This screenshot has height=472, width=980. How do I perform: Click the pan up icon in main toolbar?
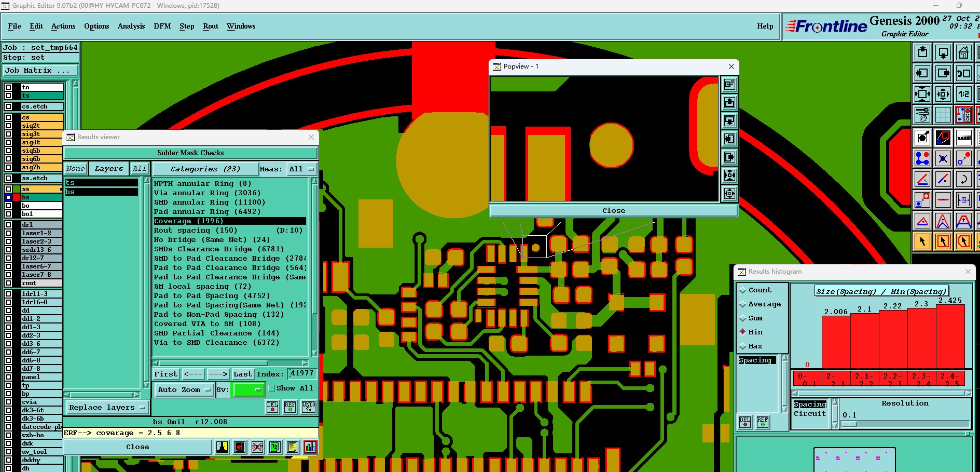[x=922, y=52]
